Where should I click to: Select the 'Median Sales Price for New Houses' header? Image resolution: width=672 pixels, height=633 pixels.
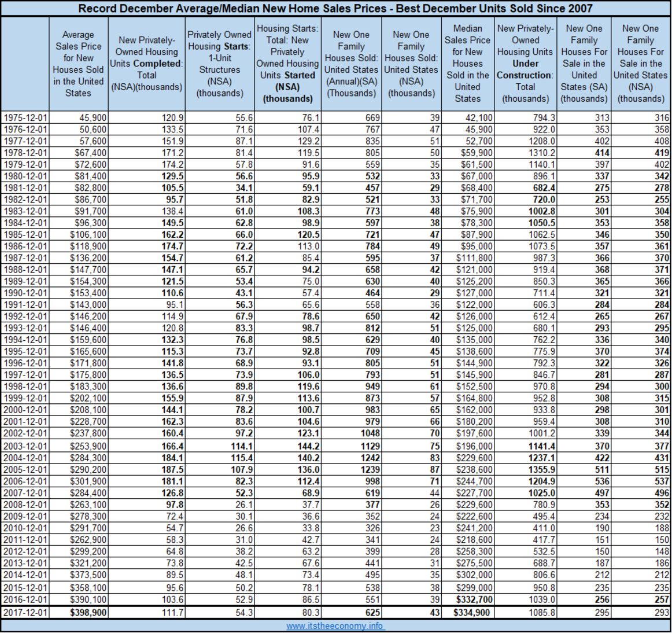tap(468, 64)
